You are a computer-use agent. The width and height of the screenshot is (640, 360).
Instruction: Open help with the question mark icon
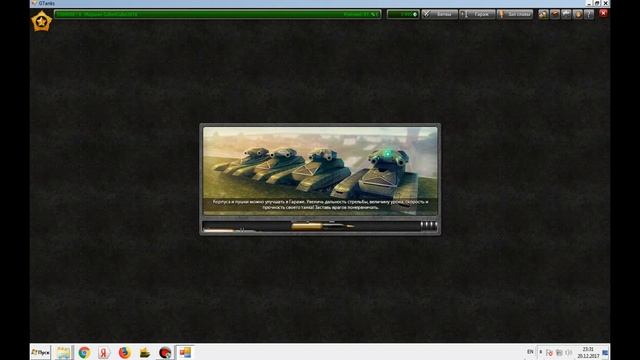(x=589, y=14)
